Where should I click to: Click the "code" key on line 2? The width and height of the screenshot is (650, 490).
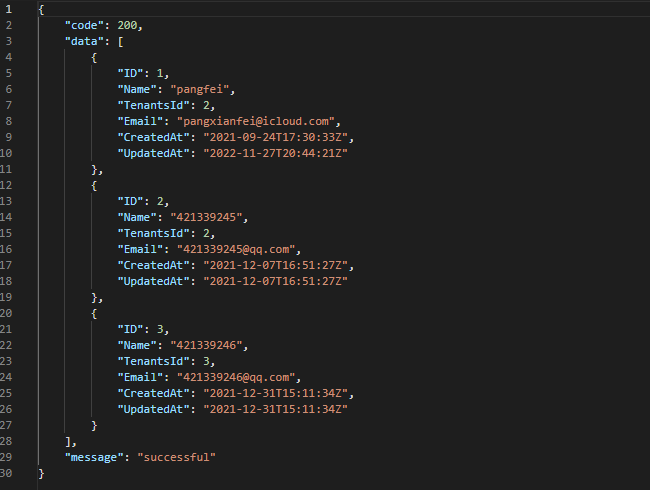[x=87, y=25]
